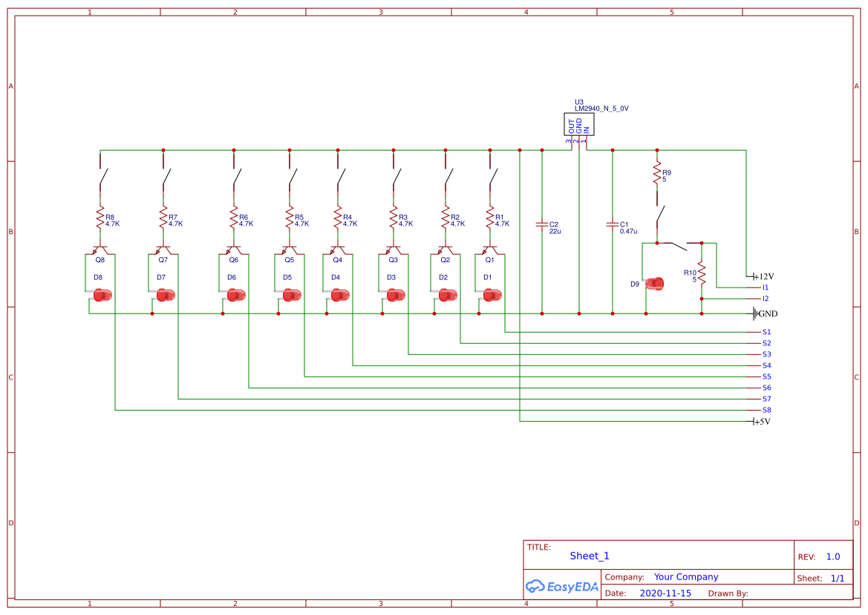Click the EasyEDA logo
The width and height of the screenshot is (868, 615).
coord(561,586)
